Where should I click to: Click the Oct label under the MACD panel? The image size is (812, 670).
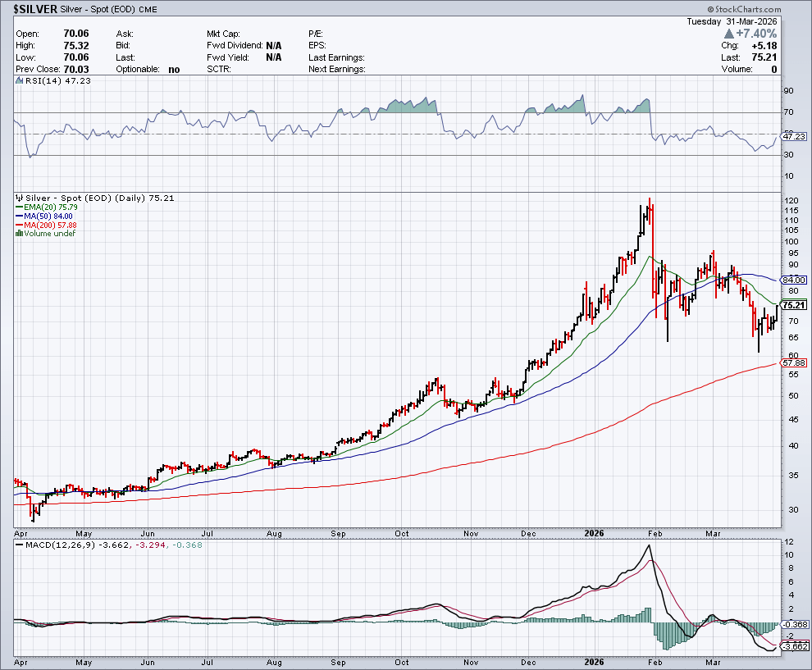(x=402, y=661)
